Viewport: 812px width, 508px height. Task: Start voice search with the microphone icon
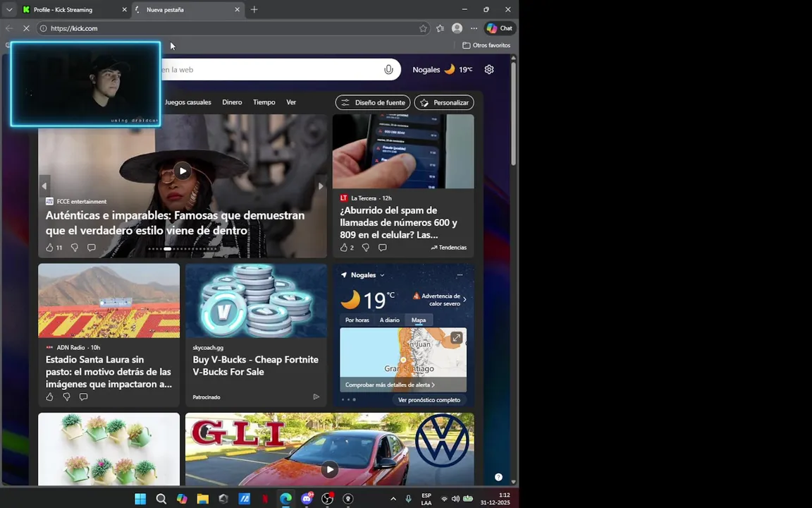pyautogui.click(x=388, y=69)
